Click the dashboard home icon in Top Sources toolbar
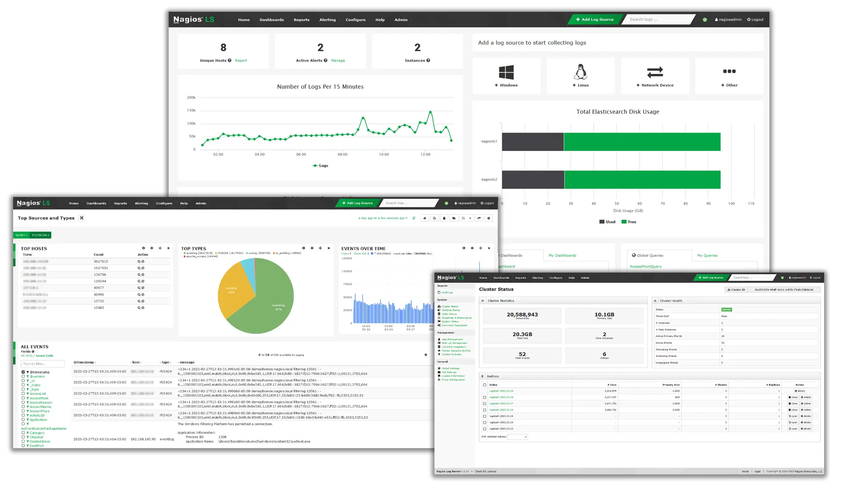 pos(425,218)
